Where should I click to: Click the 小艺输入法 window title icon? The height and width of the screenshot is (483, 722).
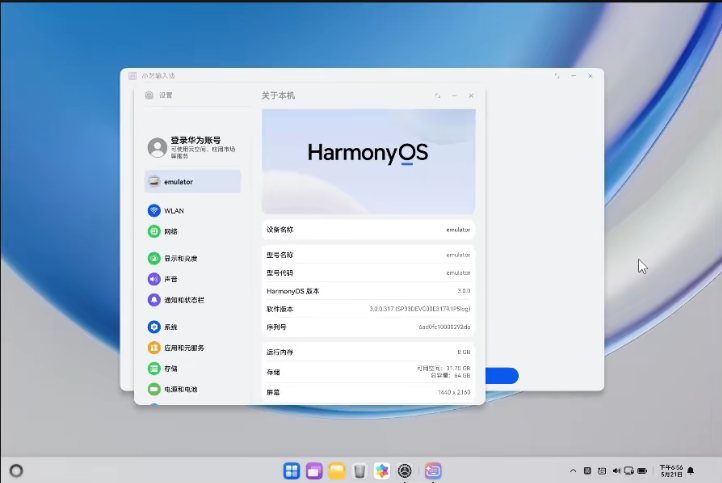(133, 76)
